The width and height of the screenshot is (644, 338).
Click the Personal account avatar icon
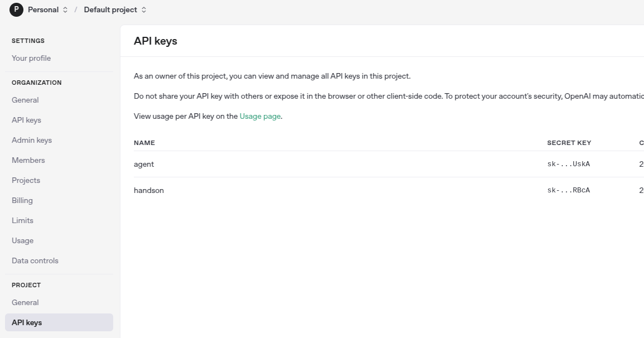[x=17, y=9]
